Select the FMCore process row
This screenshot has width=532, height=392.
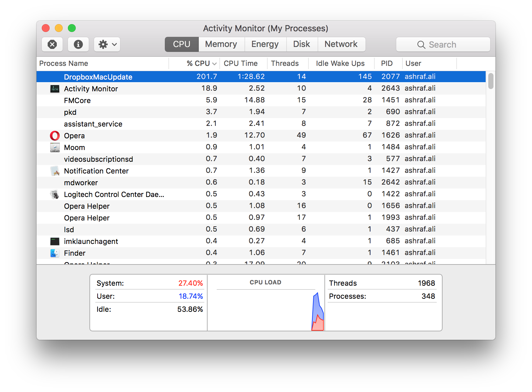[261, 100]
